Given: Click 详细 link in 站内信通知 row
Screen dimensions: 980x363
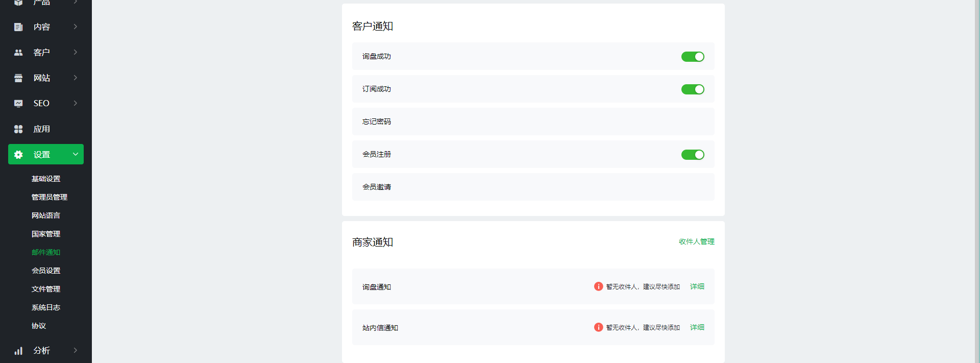Looking at the screenshot, I should pyautogui.click(x=697, y=327).
